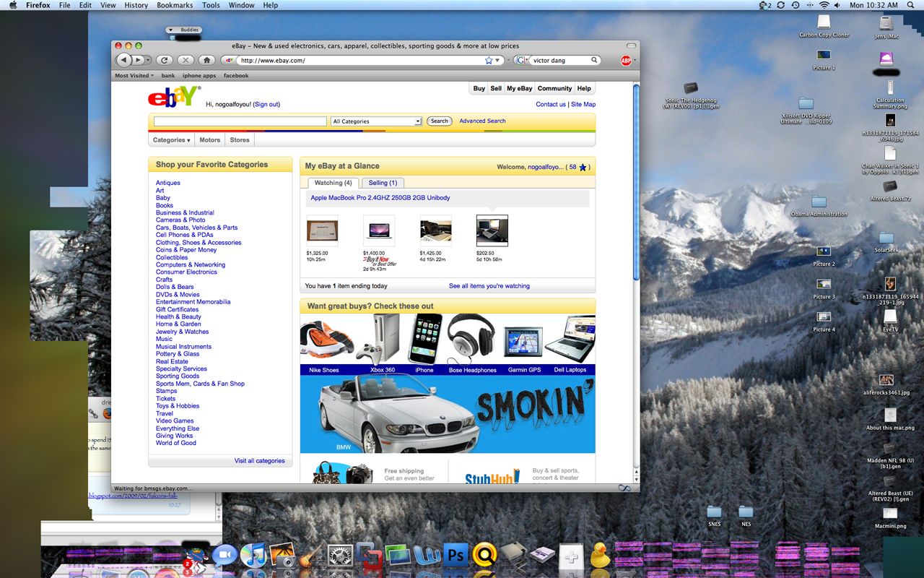The image size is (924, 578).
Task: Switch to the Selling (1) tab
Action: pyautogui.click(x=383, y=183)
